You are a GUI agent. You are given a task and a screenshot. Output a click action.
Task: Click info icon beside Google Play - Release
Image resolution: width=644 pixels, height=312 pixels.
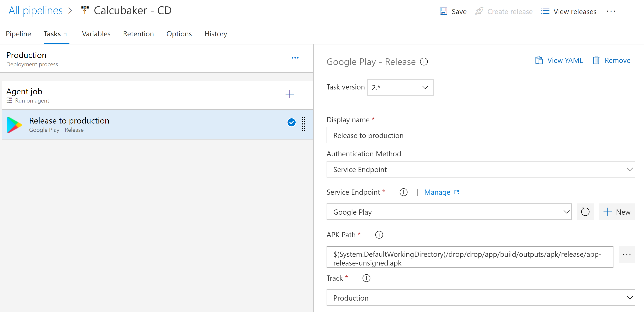[x=424, y=62]
